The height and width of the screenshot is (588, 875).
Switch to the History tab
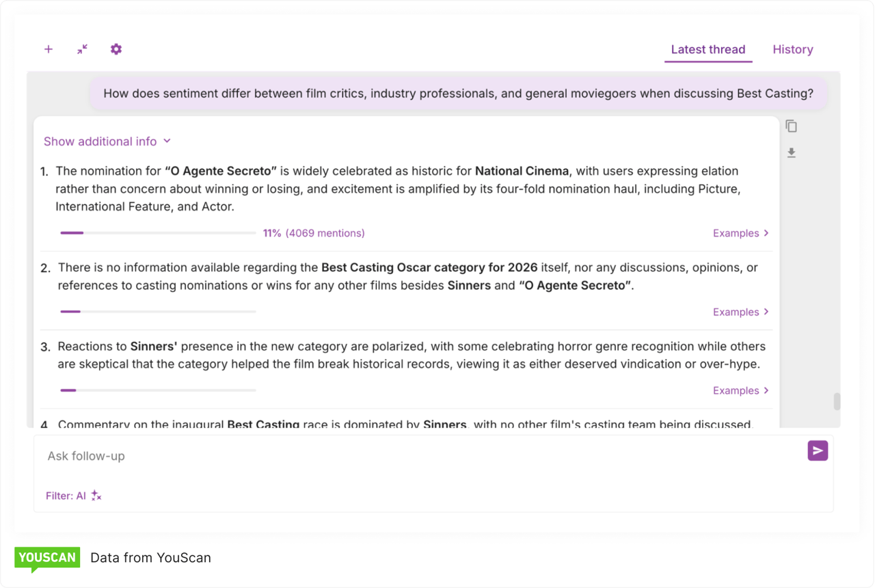[792, 49]
